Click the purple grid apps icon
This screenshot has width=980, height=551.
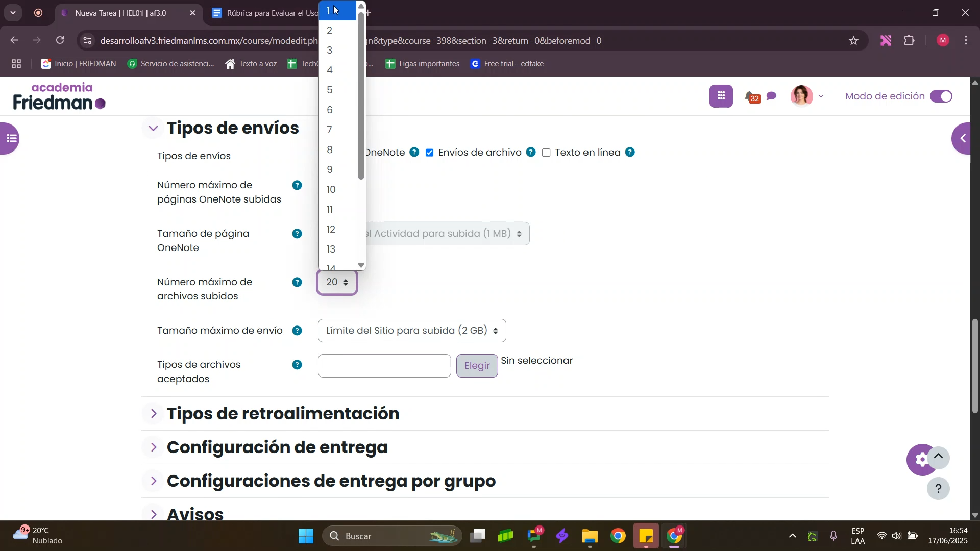(721, 96)
